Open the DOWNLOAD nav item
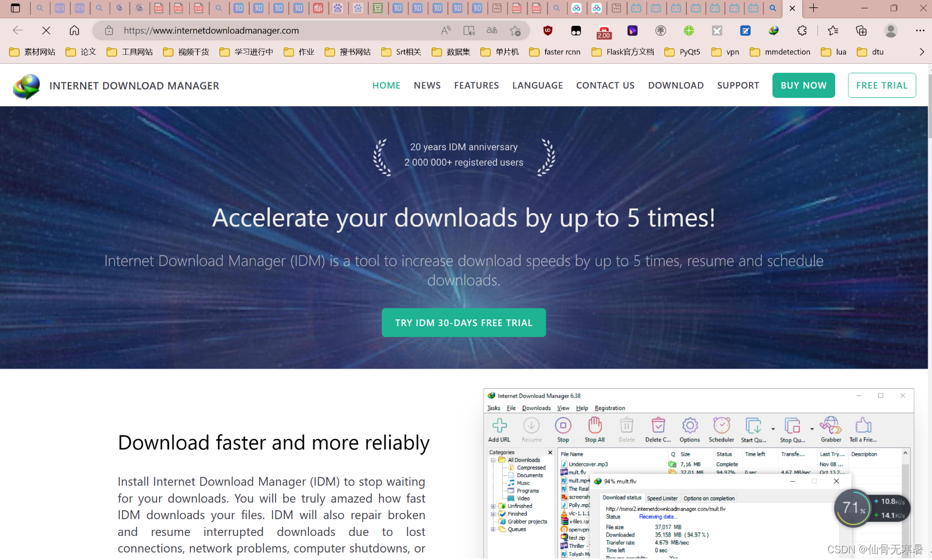This screenshot has width=932, height=560. click(676, 85)
